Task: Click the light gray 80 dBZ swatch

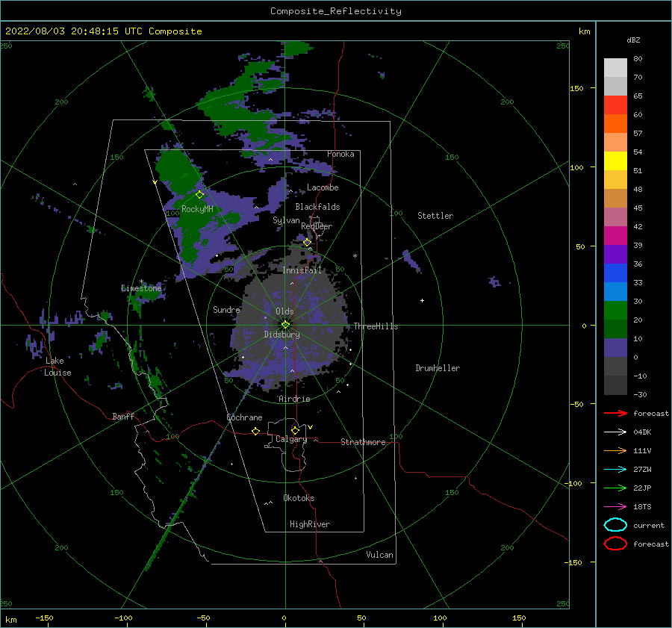Action: [x=615, y=68]
